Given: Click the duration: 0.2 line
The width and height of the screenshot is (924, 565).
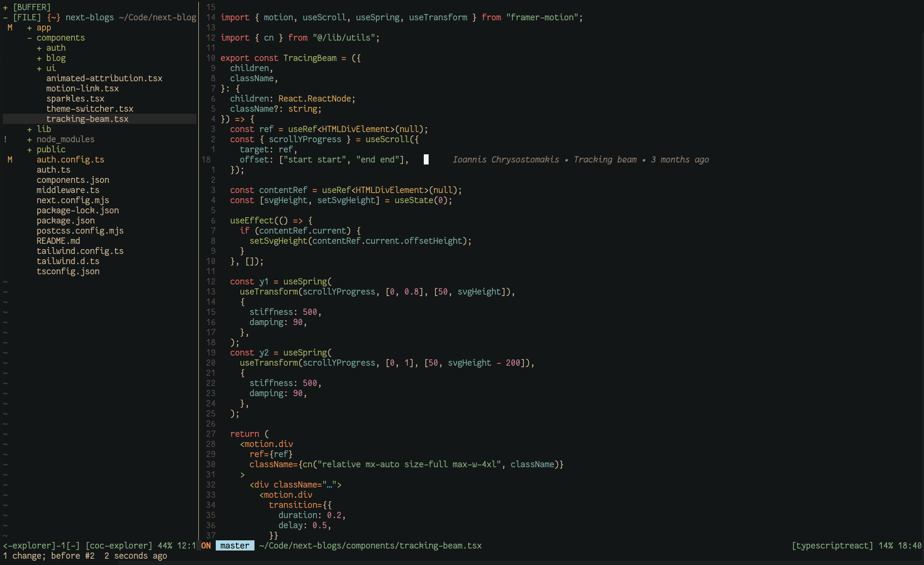Looking at the screenshot, I should tap(312, 515).
